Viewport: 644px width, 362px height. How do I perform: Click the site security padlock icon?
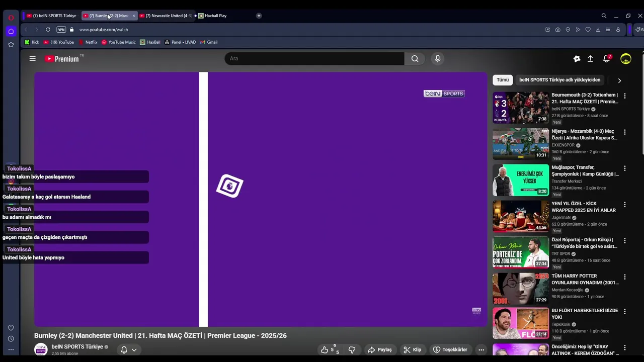72,30
